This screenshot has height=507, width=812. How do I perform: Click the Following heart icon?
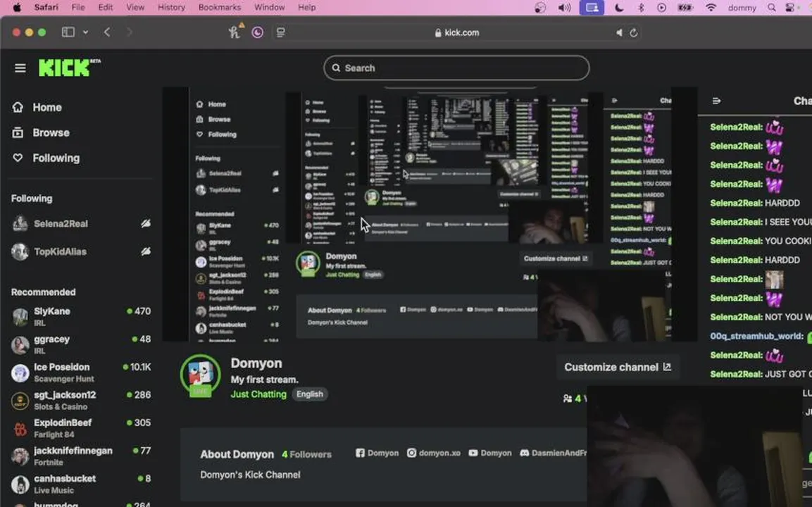18,158
